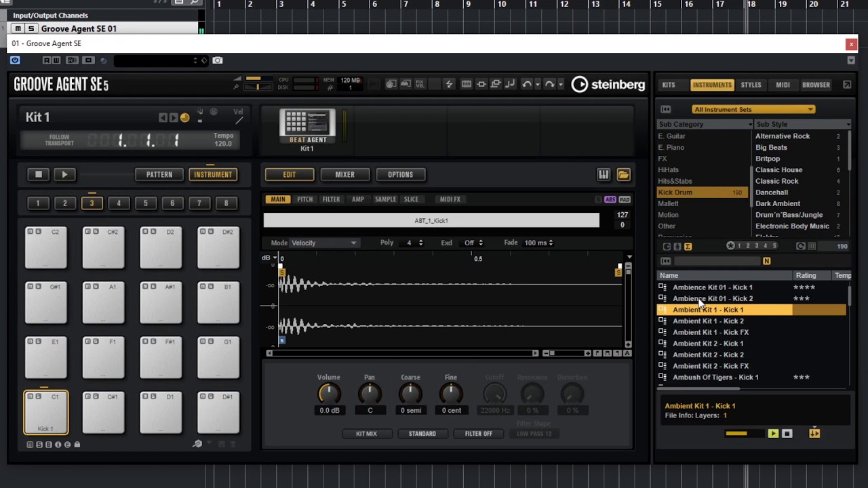
Task: Solo the Groove Agent SE 01 track
Action: click(31, 28)
